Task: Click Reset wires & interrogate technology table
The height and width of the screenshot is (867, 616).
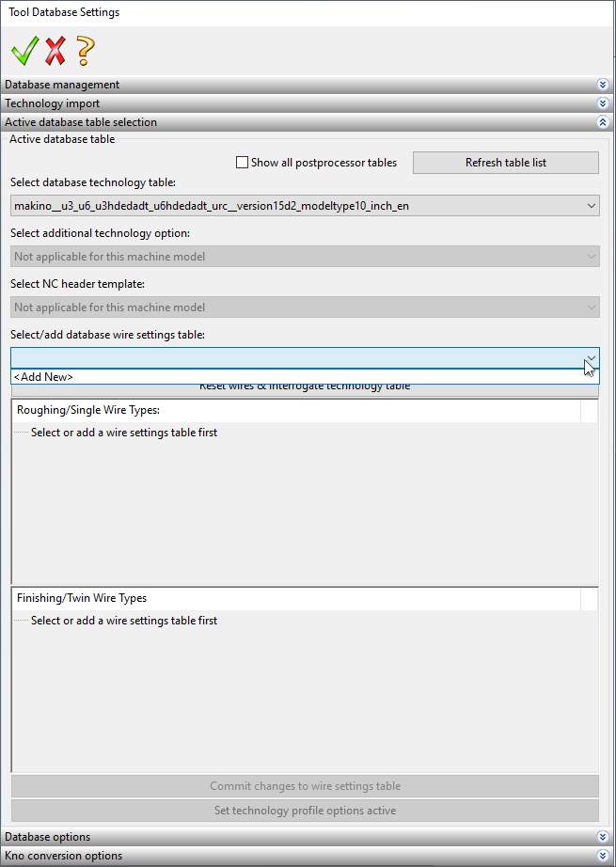Action: (x=305, y=389)
